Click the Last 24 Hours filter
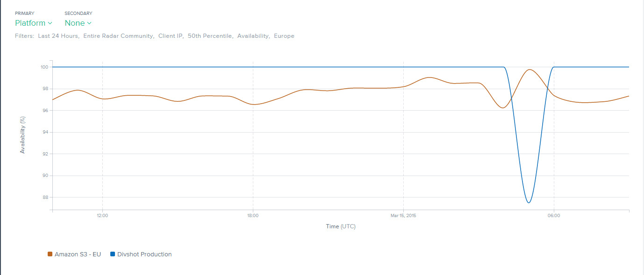The height and width of the screenshot is (275, 644). (58, 36)
